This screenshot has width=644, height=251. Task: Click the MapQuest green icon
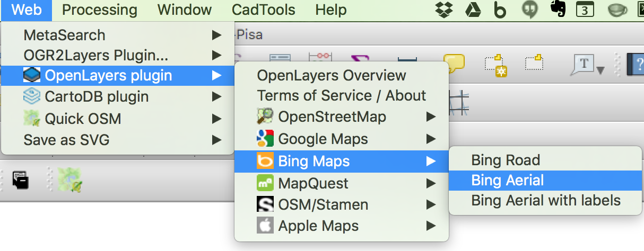[x=265, y=184]
